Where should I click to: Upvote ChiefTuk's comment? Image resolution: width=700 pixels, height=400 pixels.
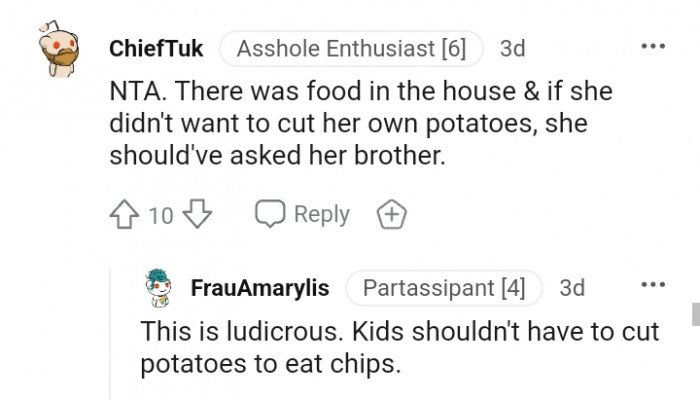coord(126,214)
